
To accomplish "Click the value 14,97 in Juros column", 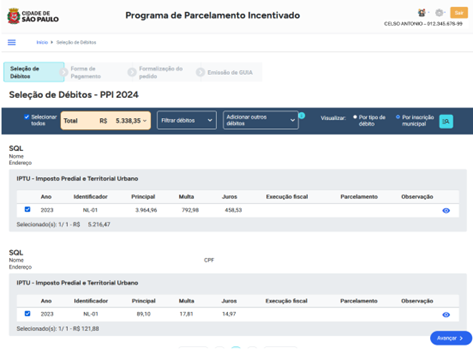I will pyautogui.click(x=229, y=314).
